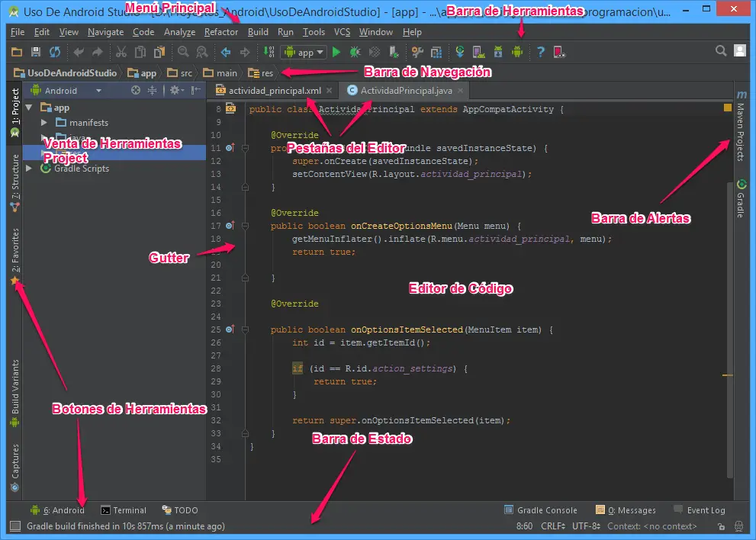This screenshot has height=540, width=756.
Task: Toggle the 1: Project tool window button
Action: (x=15, y=113)
